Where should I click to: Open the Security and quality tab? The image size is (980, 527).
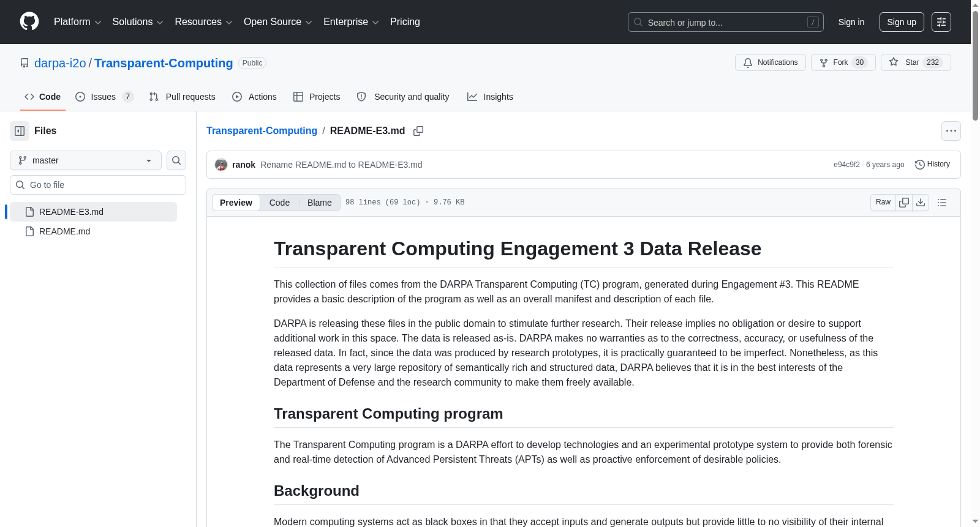(403, 97)
